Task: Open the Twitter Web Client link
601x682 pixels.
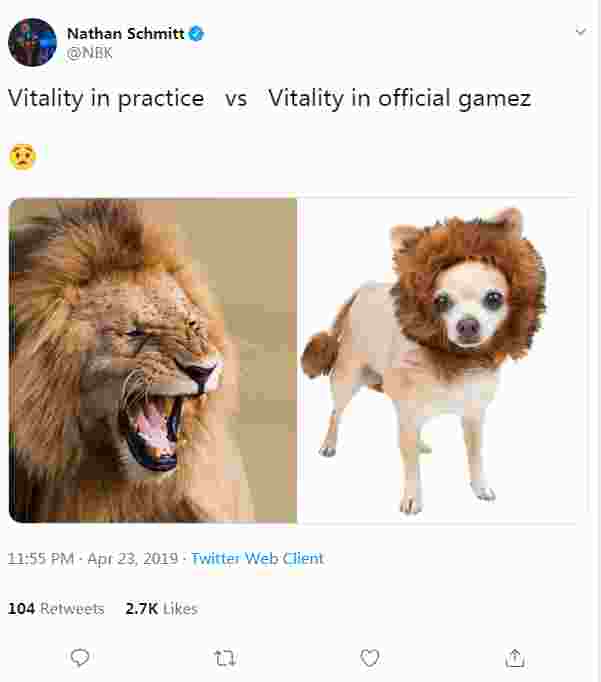Action: pos(257,558)
